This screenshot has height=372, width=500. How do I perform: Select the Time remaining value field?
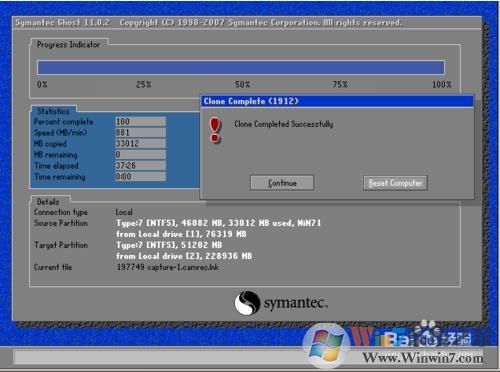(140, 176)
